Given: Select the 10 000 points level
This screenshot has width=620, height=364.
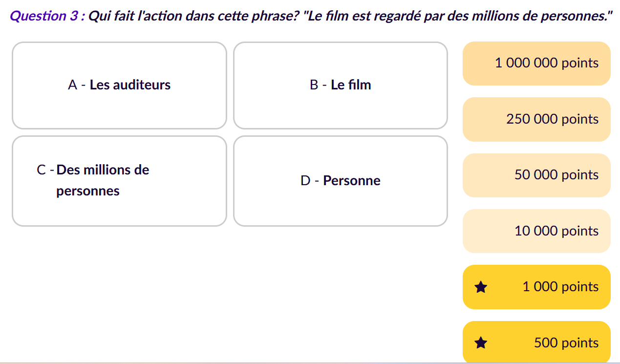Looking at the screenshot, I should click(x=536, y=231).
